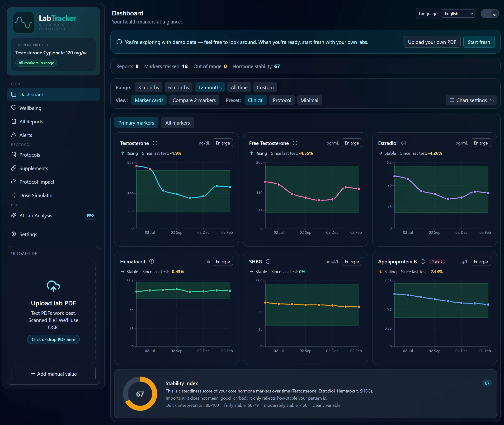The height and width of the screenshot is (425, 504).
Task: Toggle dark mode switch
Action: pos(490,14)
